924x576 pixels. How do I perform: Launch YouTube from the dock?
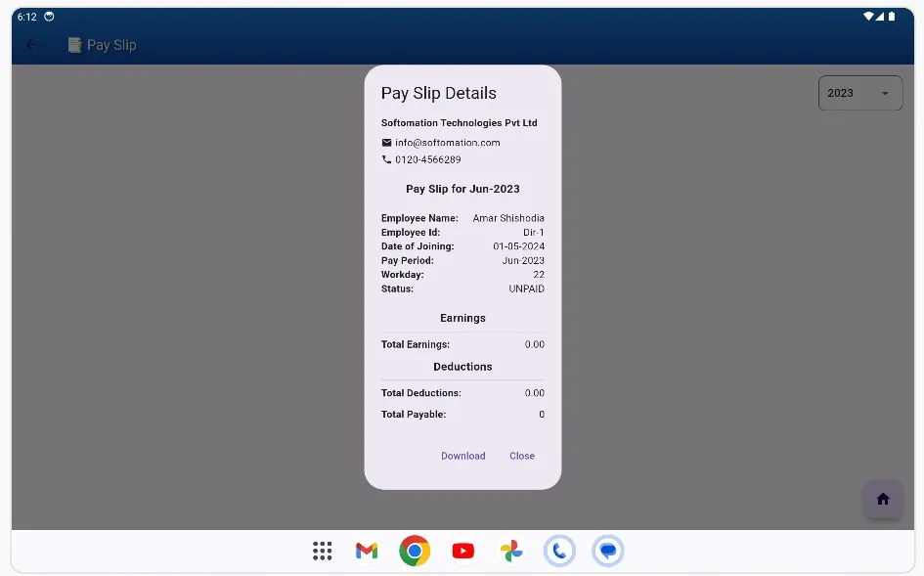463,551
